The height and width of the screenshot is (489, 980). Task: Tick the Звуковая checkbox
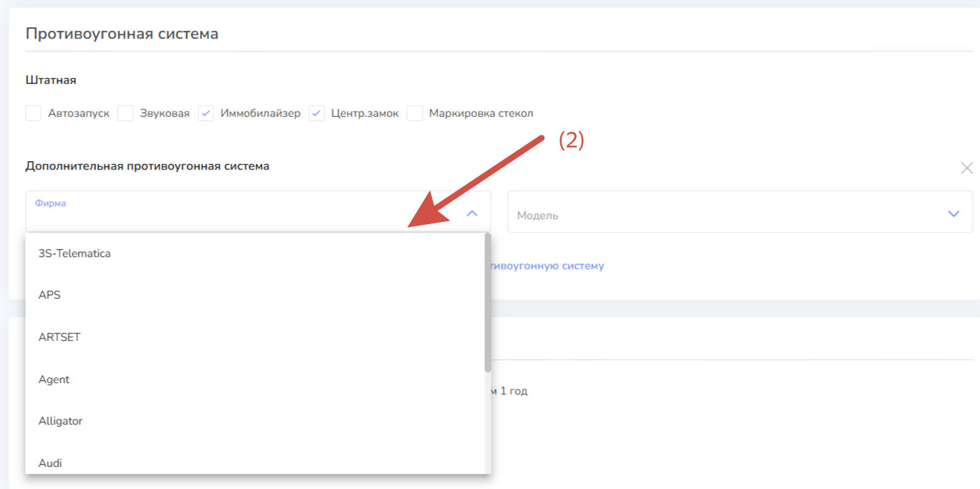[x=126, y=113]
